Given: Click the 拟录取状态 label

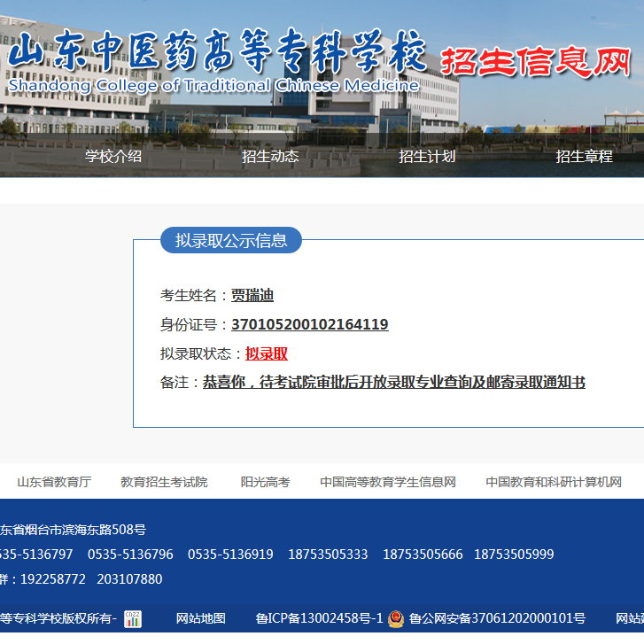Looking at the screenshot, I should pyautogui.click(x=196, y=353).
